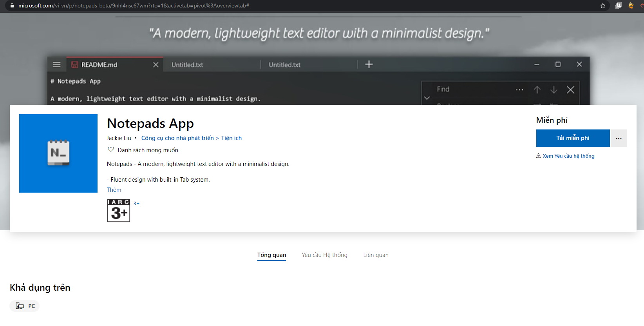Click the Jackie Liu publisher name

119,138
